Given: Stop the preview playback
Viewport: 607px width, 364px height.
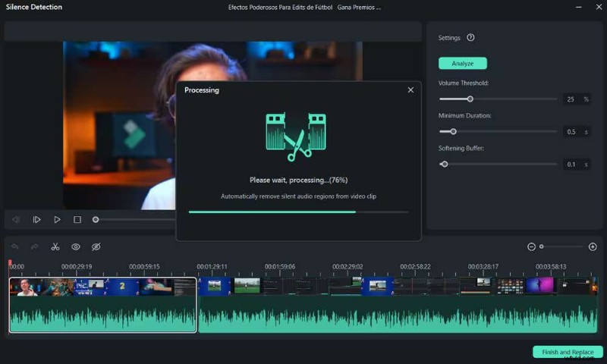Looking at the screenshot, I should point(77,220).
